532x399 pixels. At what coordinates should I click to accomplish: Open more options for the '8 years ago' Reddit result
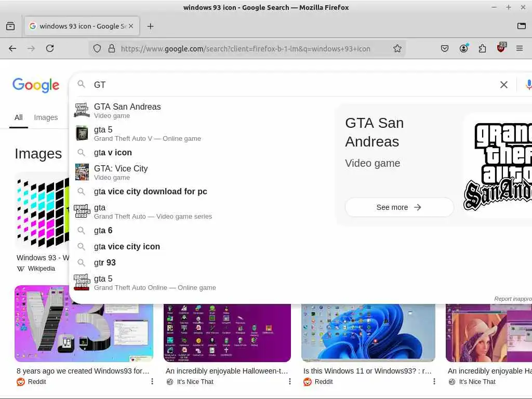point(152,381)
